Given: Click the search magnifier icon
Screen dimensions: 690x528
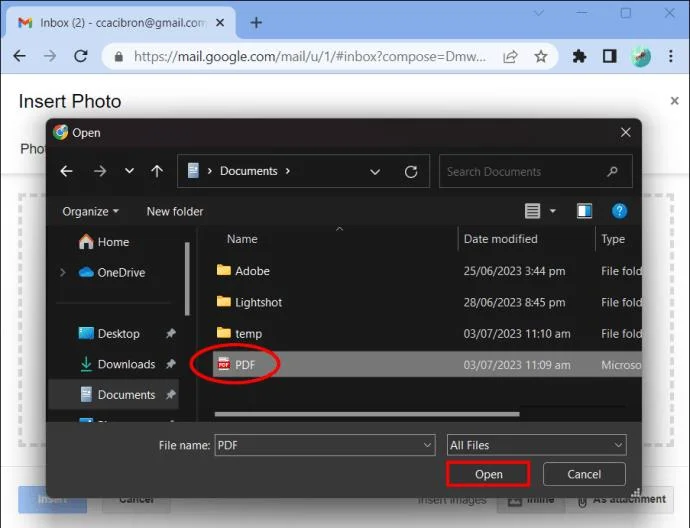Looking at the screenshot, I should tap(612, 172).
